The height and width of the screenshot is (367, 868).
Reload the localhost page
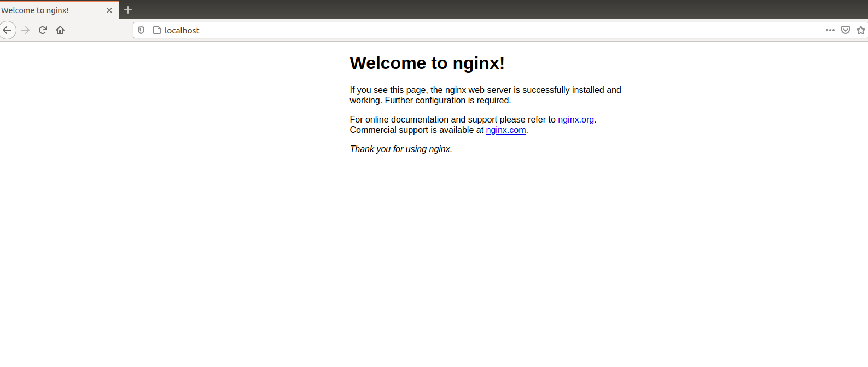point(43,30)
